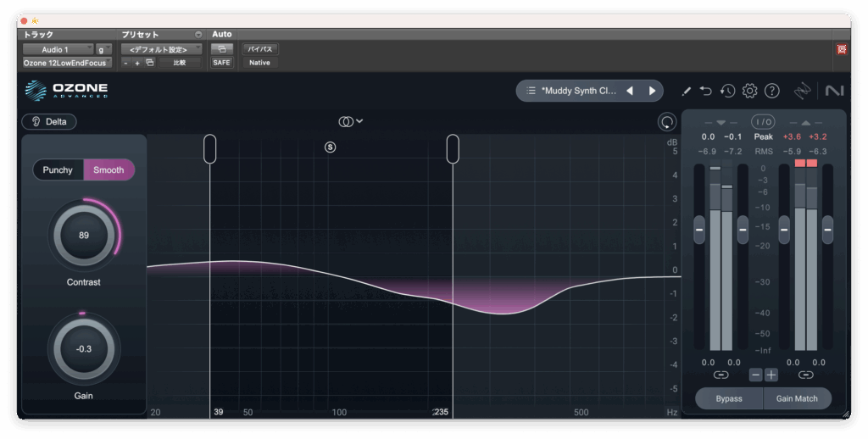Go to the next preset

pos(652,91)
